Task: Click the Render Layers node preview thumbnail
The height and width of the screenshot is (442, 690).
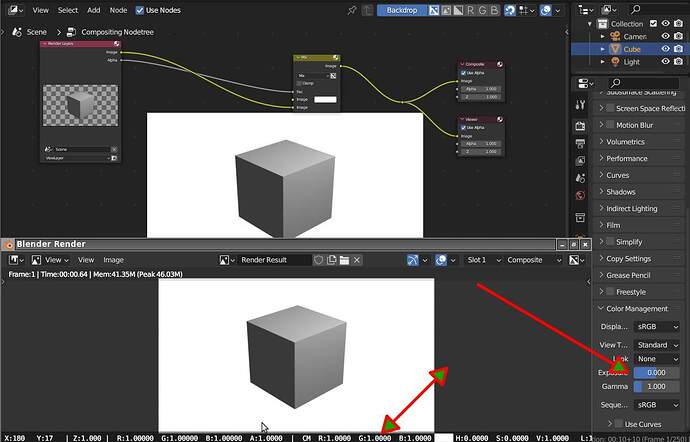Action: pos(81,106)
